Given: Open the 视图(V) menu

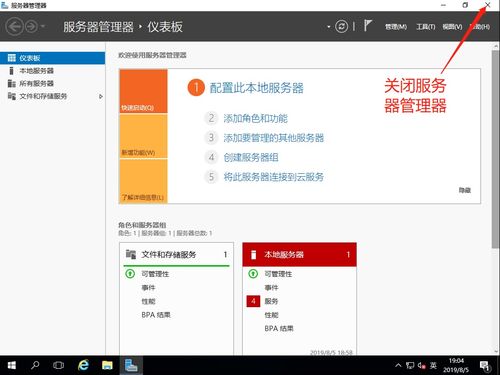Looking at the screenshot, I should [x=452, y=27].
